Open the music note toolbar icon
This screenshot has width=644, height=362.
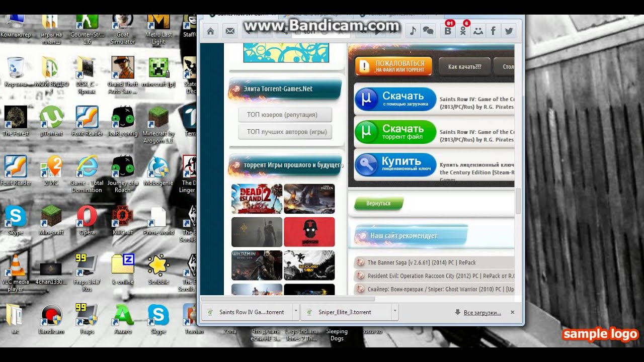pyautogui.click(x=413, y=31)
